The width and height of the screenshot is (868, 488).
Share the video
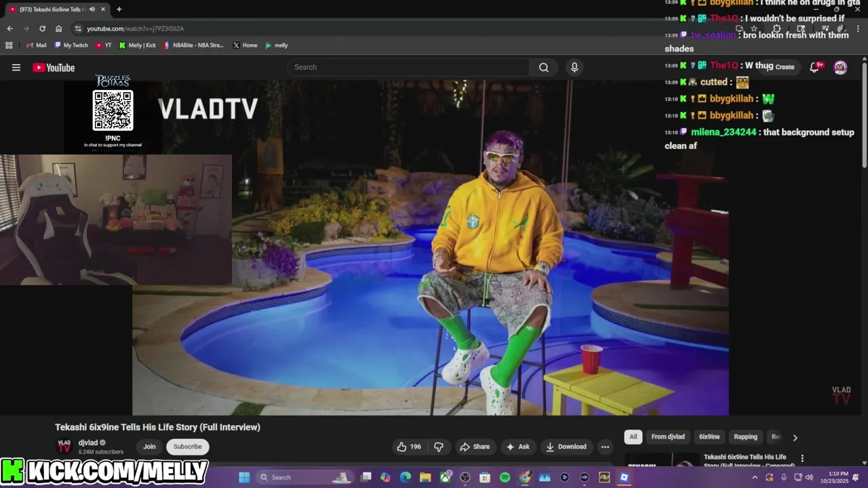pyautogui.click(x=474, y=447)
